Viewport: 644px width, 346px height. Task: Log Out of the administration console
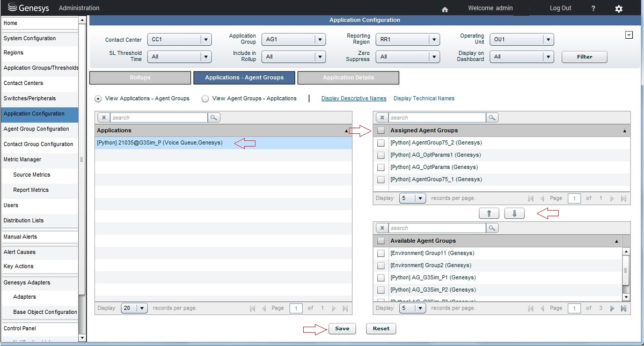[560, 8]
